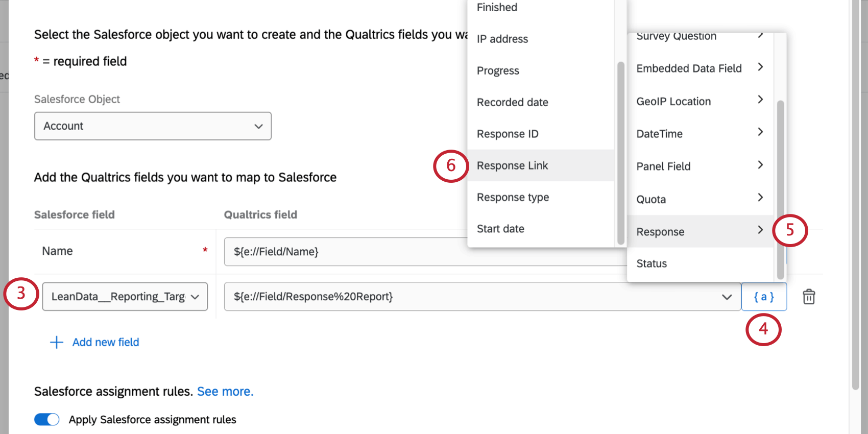
Task: Expand the Panel Field submenu chevron
Action: pyautogui.click(x=760, y=165)
